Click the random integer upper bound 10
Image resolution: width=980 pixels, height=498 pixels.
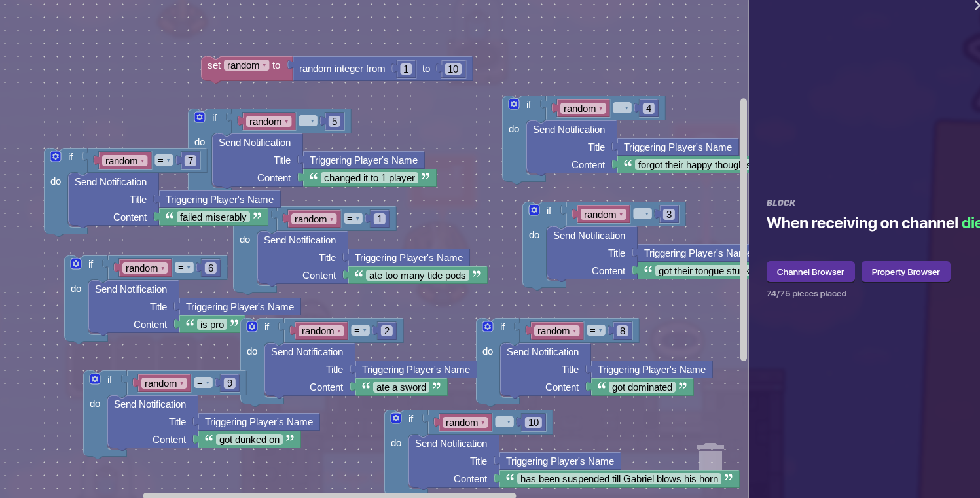pos(453,69)
